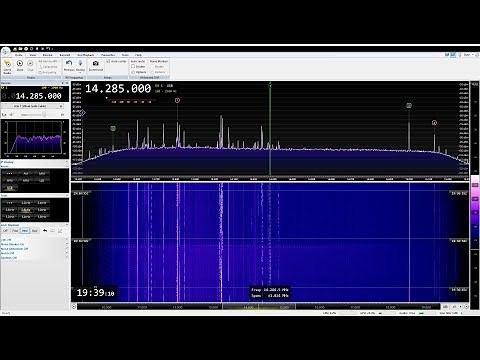Switch to the View ribbon tab
Viewport: 480px width, 360px height.
(33, 55)
